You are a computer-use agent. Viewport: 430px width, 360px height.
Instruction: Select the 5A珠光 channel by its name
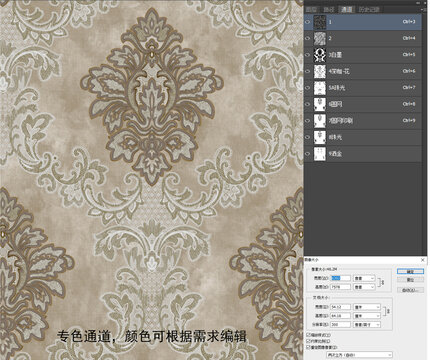coord(337,88)
